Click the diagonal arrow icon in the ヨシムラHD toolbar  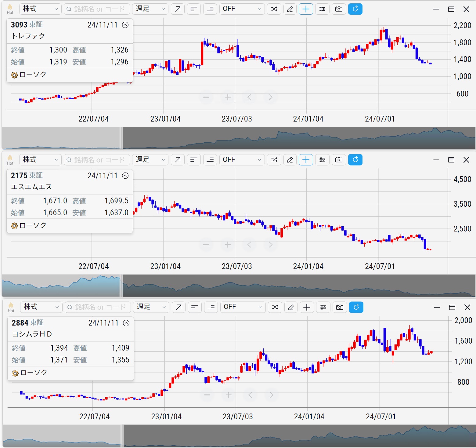point(179,307)
